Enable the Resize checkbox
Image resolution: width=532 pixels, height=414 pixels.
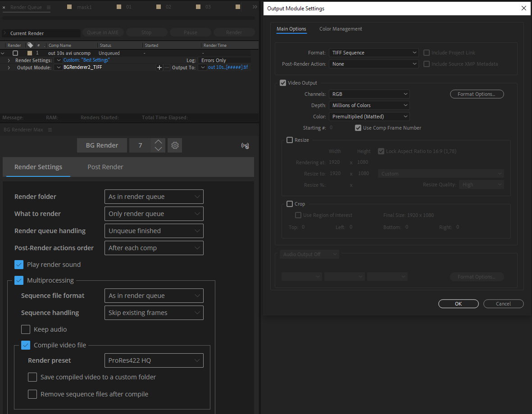(289, 140)
